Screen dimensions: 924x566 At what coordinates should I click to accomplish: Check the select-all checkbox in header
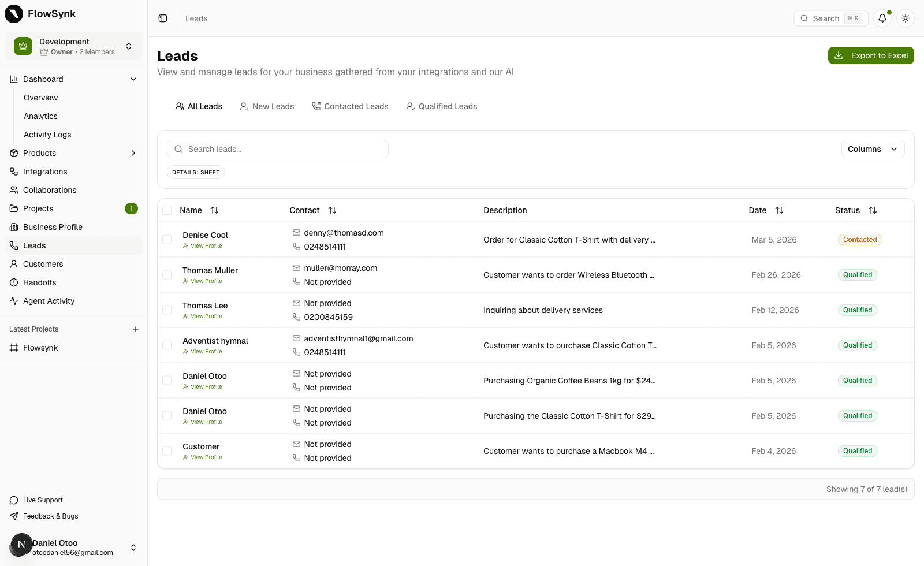coord(167,210)
